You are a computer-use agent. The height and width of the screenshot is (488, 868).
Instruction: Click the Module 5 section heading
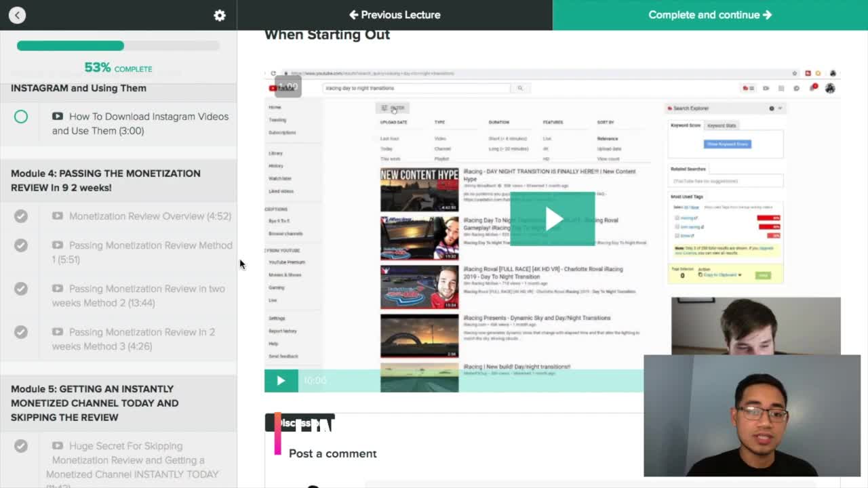pyautogui.click(x=95, y=403)
